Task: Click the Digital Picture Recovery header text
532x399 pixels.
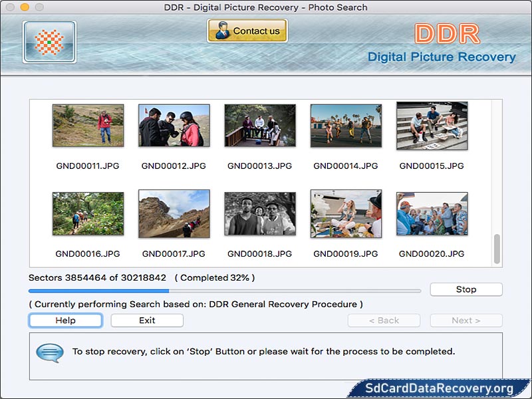Action: [x=443, y=57]
